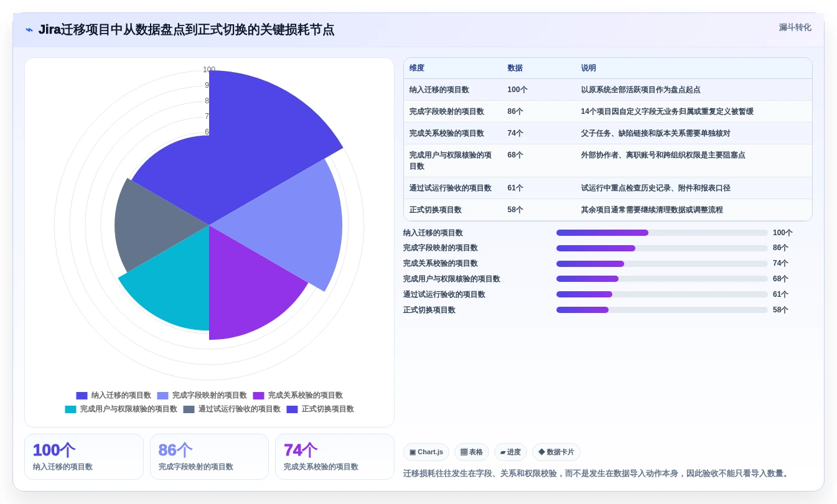Select the 86个 完成字段映射的项目数 card
The height and width of the screenshot is (504, 837).
click(209, 457)
